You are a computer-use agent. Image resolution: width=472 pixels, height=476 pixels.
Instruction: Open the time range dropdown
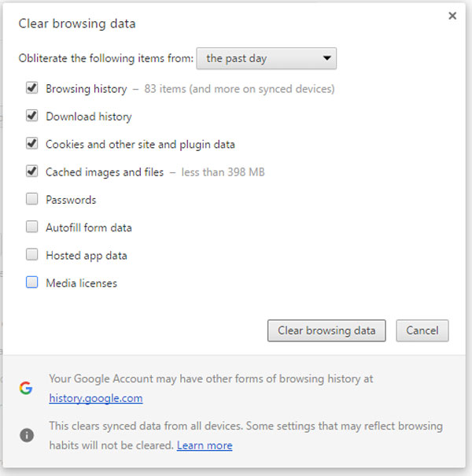(x=267, y=58)
